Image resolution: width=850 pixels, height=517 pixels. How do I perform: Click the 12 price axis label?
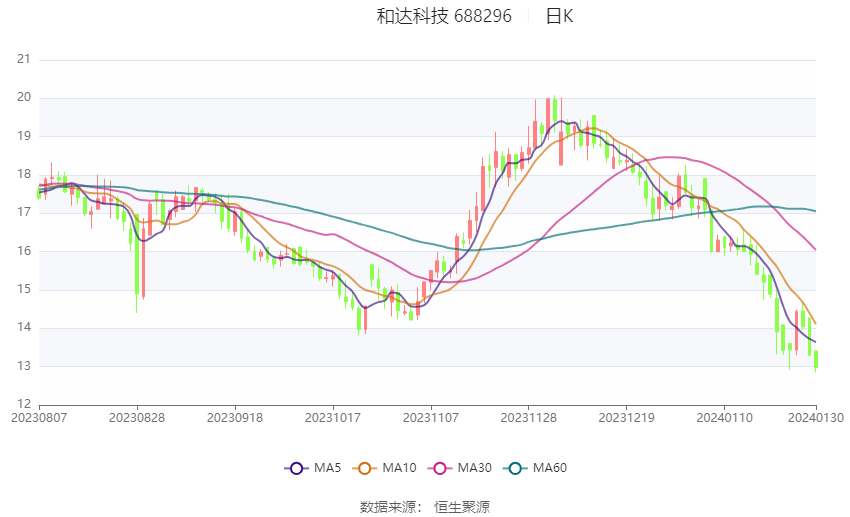(x=24, y=404)
